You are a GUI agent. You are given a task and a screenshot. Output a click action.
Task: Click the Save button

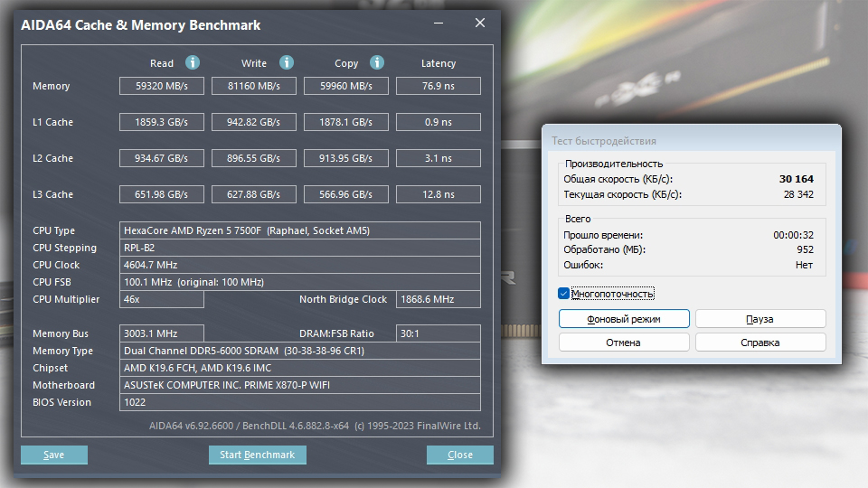pyautogui.click(x=54, y=455)
